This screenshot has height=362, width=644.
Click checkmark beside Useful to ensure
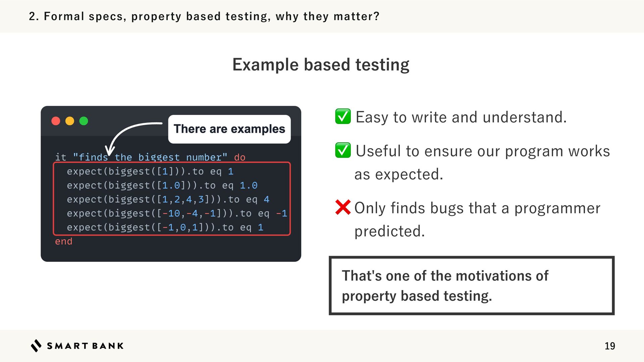pyautogui.click(x=343, y=150)
